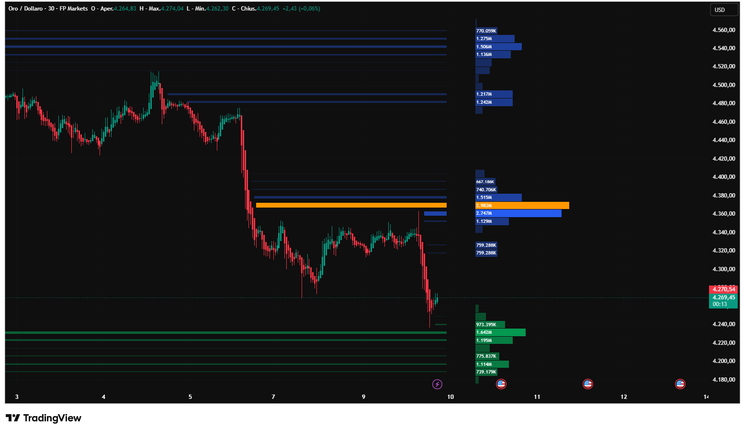Click the purple lightning bolt icon

point(437,384)
